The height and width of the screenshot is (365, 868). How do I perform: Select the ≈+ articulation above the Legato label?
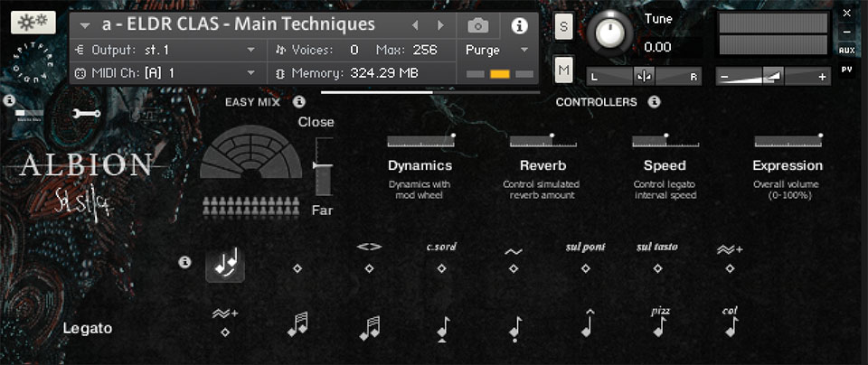click(225, 323)
